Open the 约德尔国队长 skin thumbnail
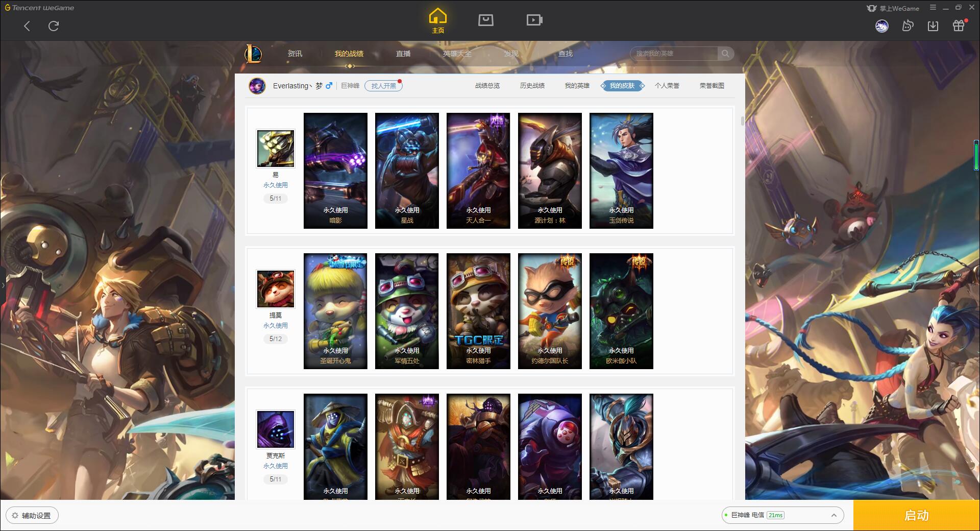 tap(550, 311)
